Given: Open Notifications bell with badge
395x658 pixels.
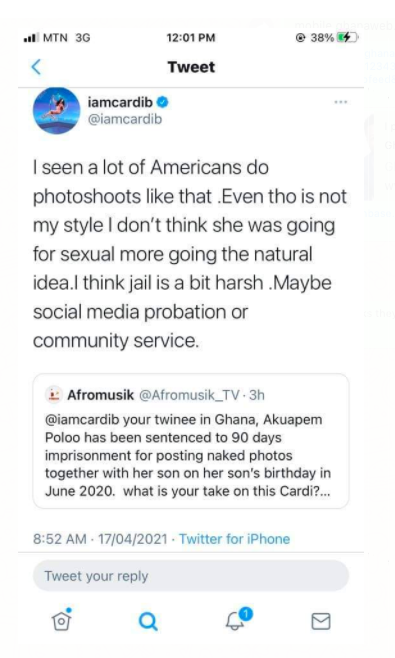Looking at the screenshot, I should click(238, 619).
